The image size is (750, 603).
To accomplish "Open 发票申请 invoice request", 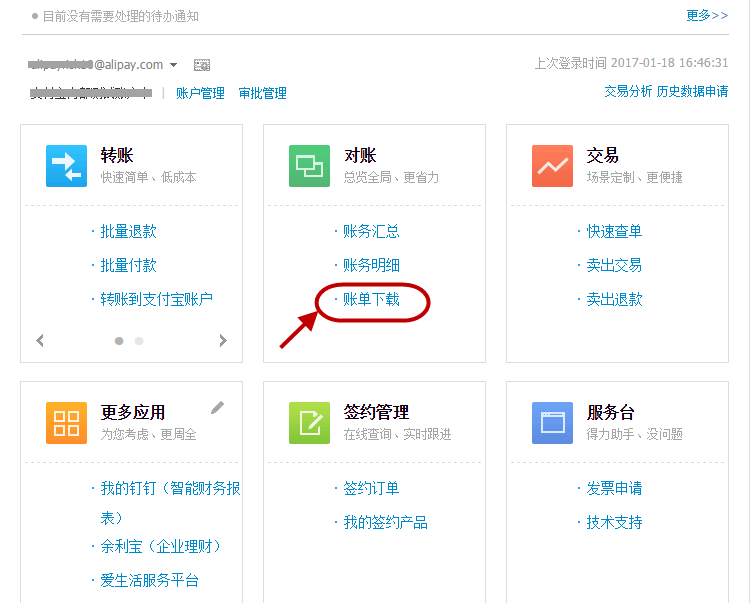I will click(x=614, y=488).
